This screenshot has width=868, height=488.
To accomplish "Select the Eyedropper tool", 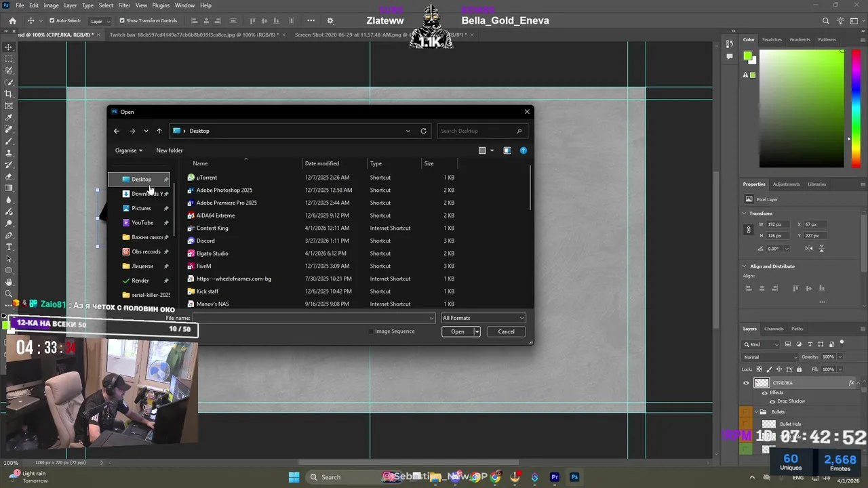I will point(9,118).
